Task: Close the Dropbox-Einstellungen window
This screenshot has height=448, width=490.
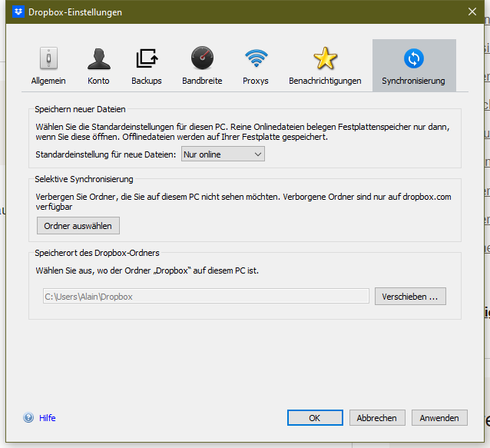Action: 472,12
